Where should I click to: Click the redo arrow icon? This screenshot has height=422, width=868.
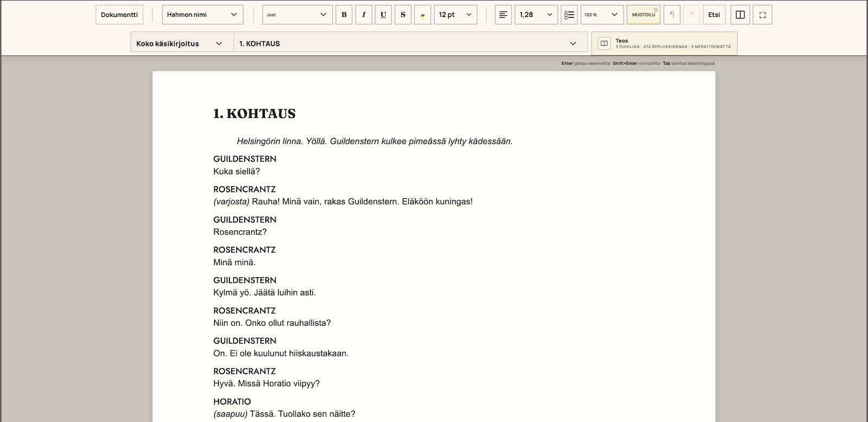(x=691, y=15)
